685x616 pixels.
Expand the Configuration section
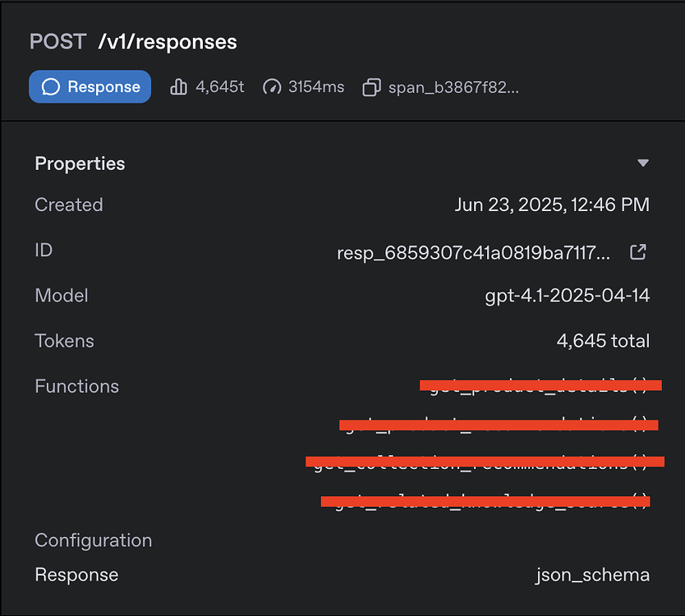(x=93, y=540)
